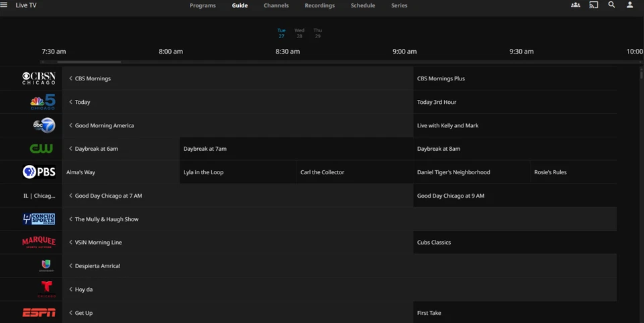Switch to the Channels tab
This screenshot has width=644, height=323.
coord(276,5)
